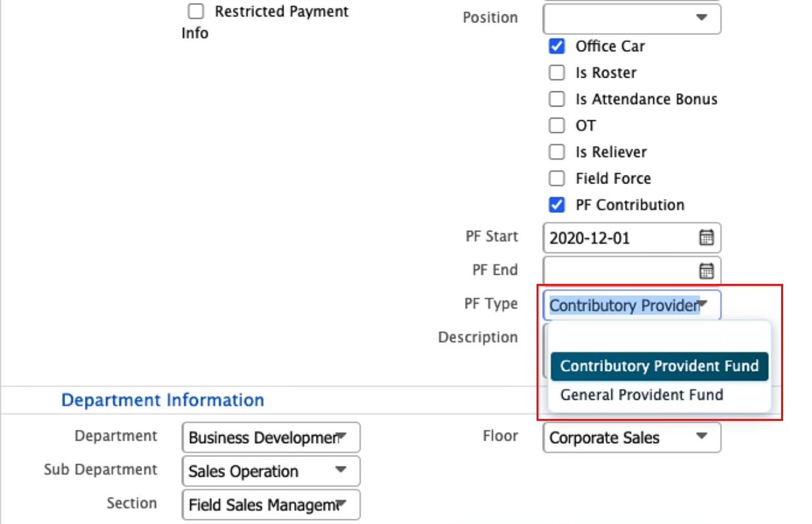Toggle the Office Car checkbox
The width and height of the screenshot is (812, 524).
coord(557,47)
